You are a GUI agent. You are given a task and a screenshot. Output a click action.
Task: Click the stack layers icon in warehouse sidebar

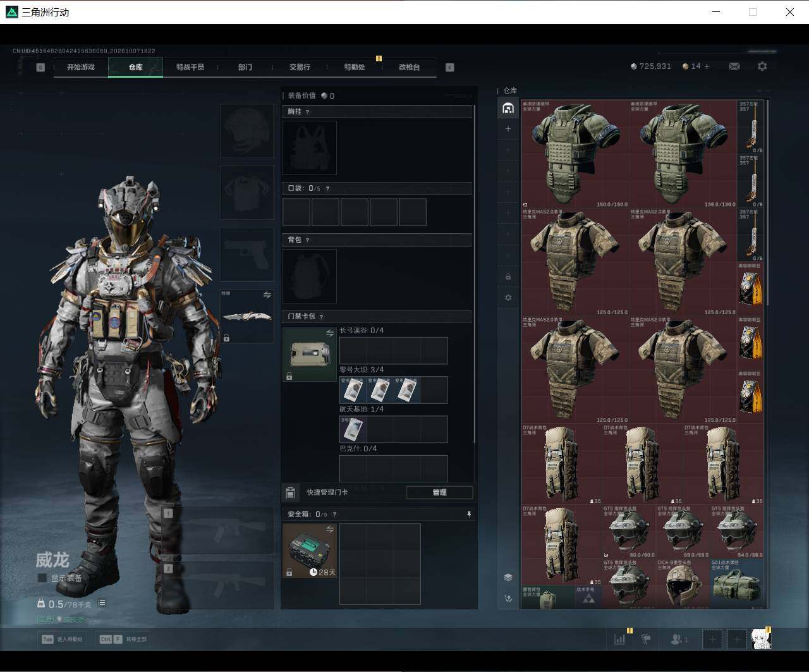(508, 577)
